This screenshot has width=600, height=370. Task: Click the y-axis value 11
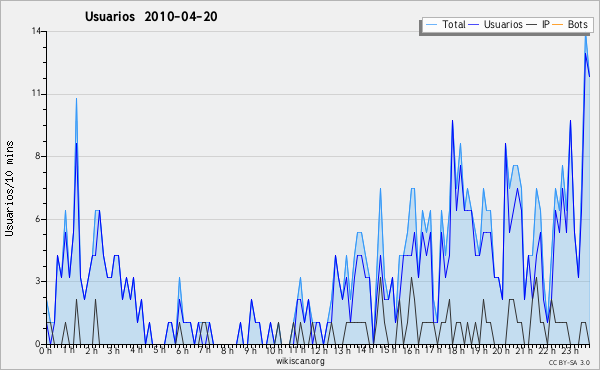(36, 93)
